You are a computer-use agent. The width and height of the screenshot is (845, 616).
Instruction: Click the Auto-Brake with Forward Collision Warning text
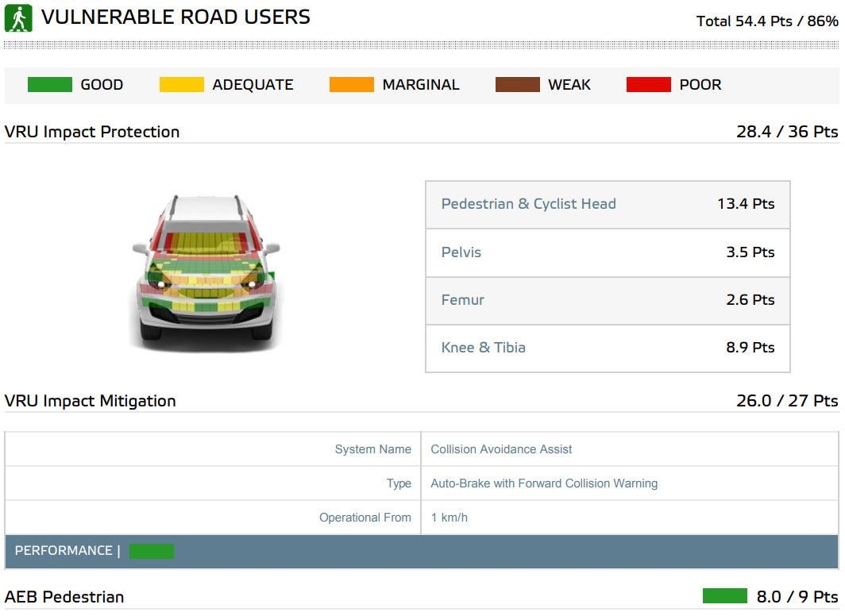[x=544, y=483]
